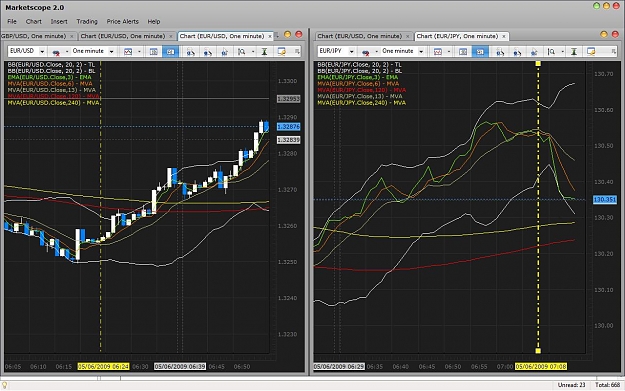Open the One minute period dropdown in EUR/USD pane

coord(112,52)
